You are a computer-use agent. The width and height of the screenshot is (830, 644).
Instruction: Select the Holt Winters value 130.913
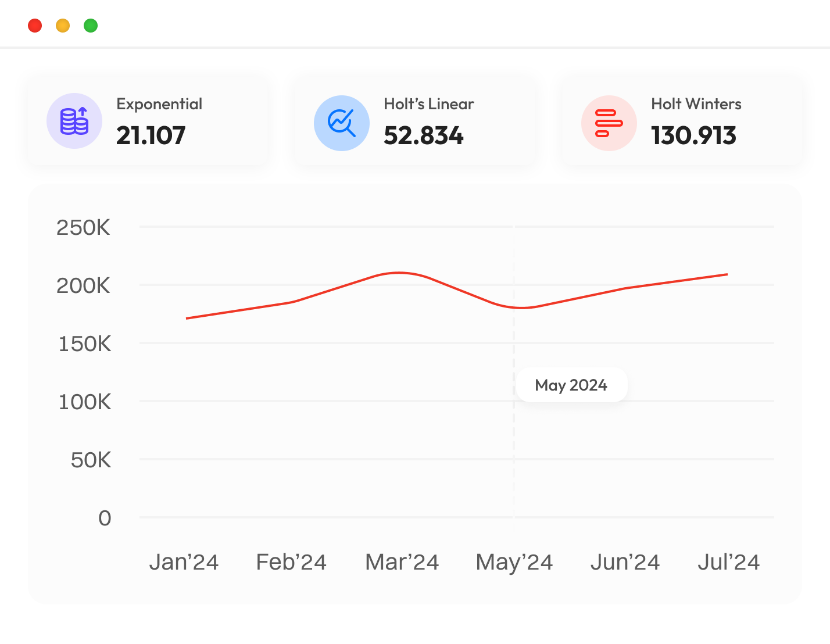(x=693, y=135)
